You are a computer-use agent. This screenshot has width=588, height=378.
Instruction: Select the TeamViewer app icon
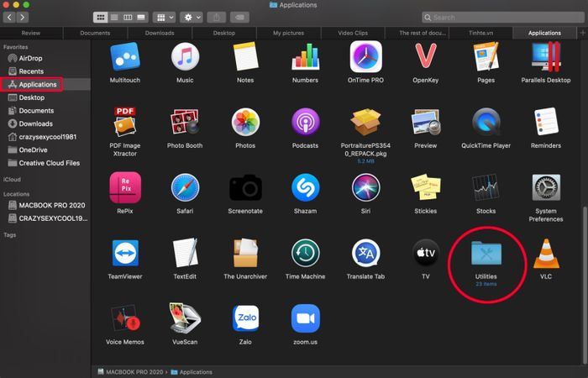tap(125, 253)
